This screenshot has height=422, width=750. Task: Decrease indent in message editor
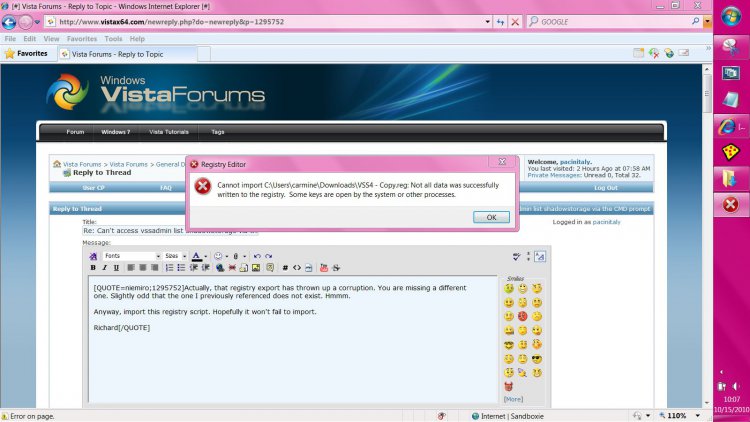tap(193, 268)
